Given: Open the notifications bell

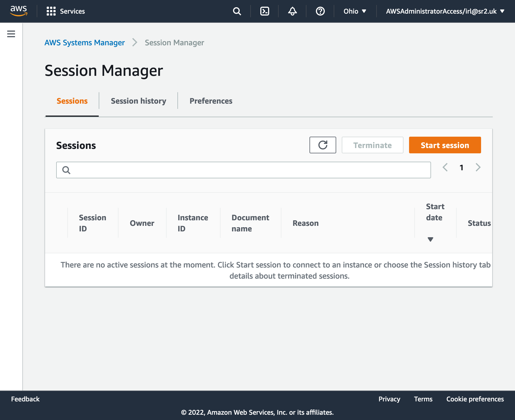Looking at the screenshot, I should tap(292, 11).
